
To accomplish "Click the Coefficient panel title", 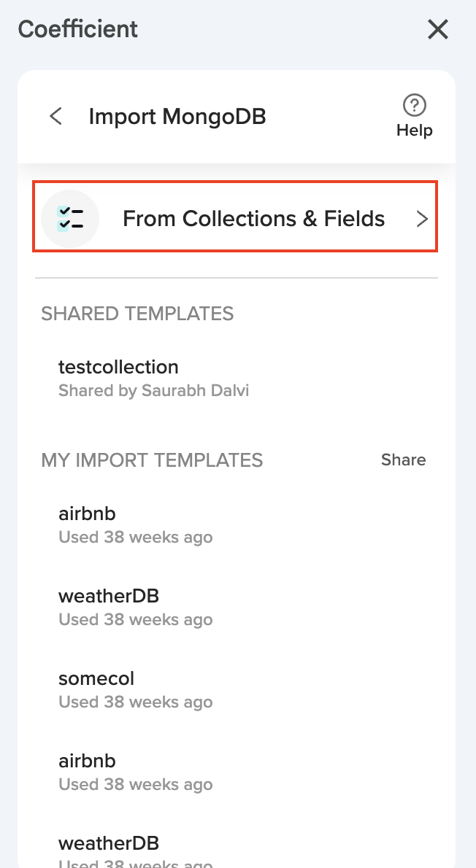I will tap(78, 29).
